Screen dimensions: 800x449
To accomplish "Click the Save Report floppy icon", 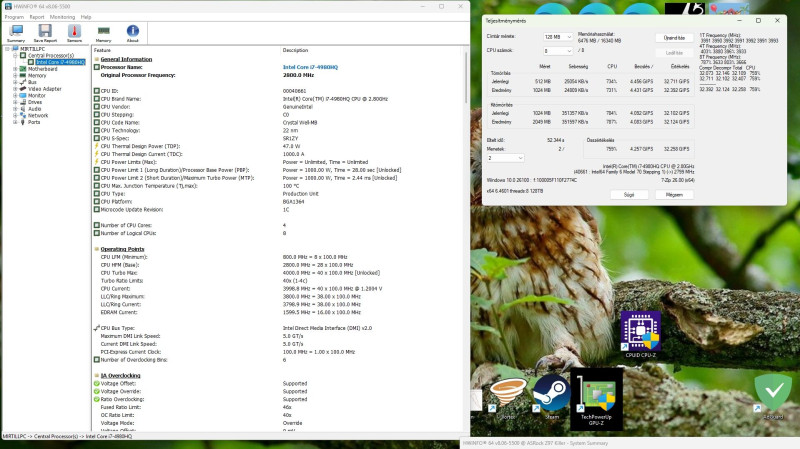I will pyautogui.click(x=45, y=33).
